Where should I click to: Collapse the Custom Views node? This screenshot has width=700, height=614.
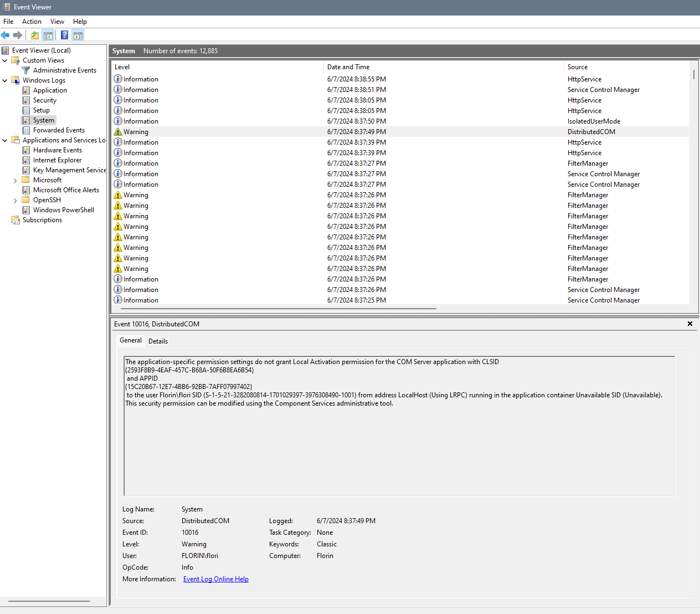5,60
